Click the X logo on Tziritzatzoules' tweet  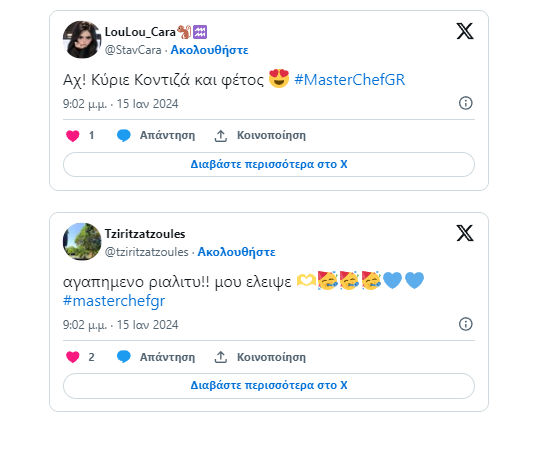point(465,233)
